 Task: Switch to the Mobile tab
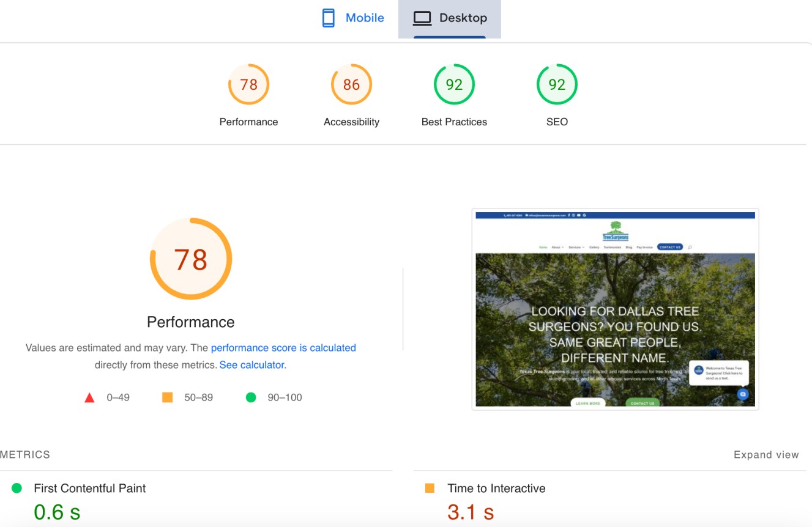pos(353,18)
